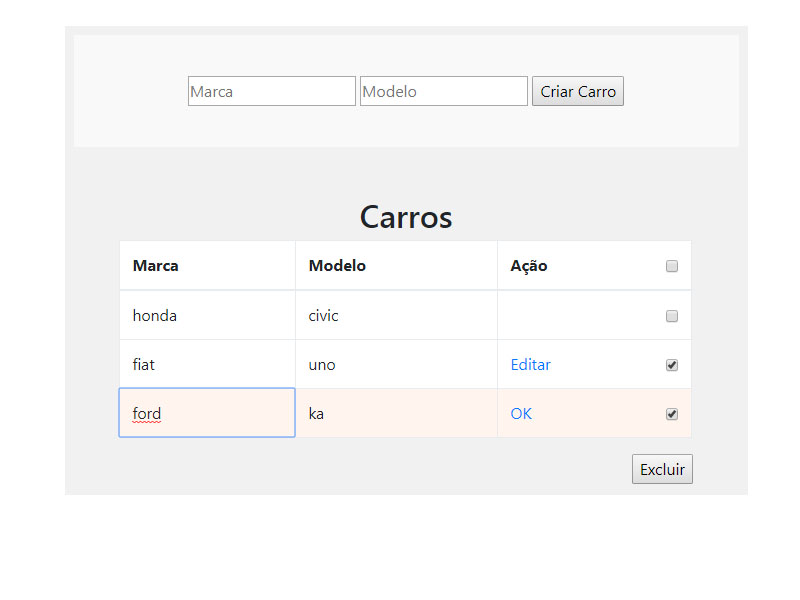Viewport: 800px width, 600px height.
Task: Click the Ação column header text
Action: point(529,266)
